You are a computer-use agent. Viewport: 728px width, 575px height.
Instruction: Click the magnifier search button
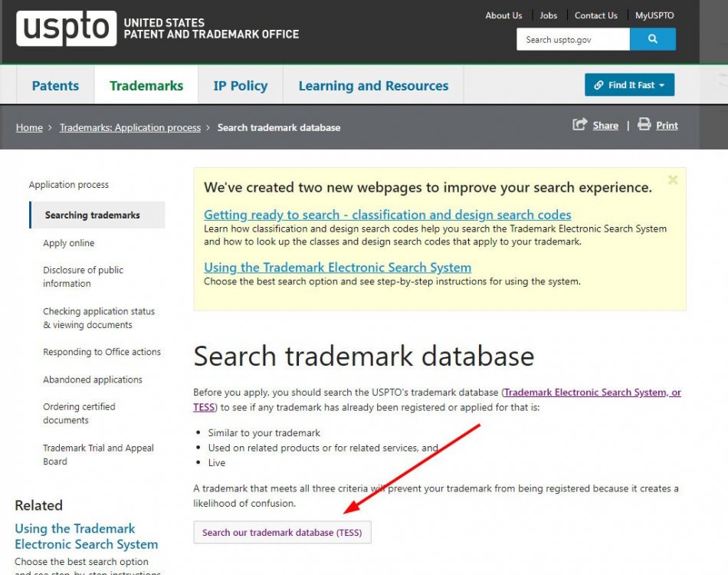pyautogui.click(x=652, y=39)
